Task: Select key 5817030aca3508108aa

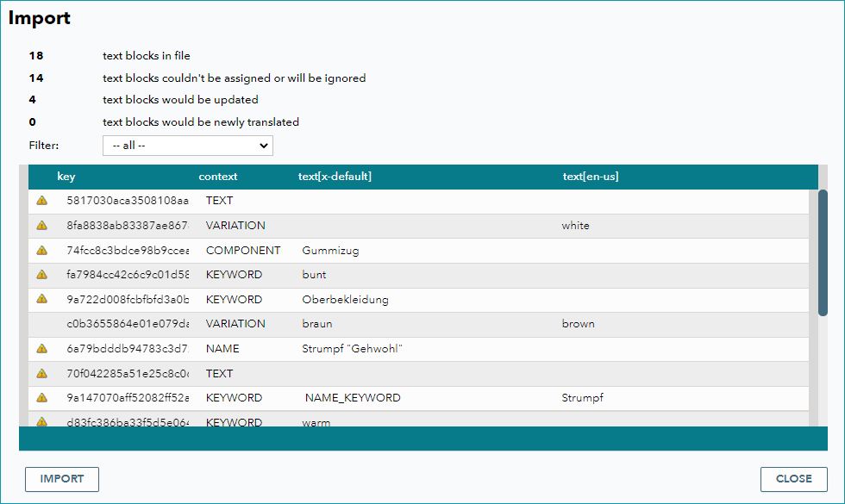Action: (128, 201)
